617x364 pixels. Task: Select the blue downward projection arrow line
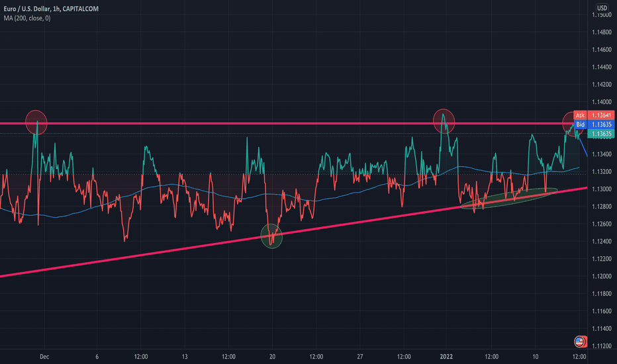pos(583,147)
